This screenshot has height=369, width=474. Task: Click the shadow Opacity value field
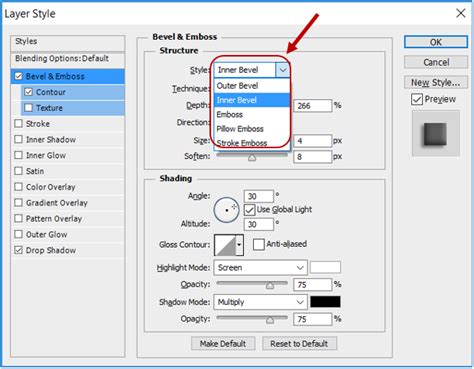[313, 319]
